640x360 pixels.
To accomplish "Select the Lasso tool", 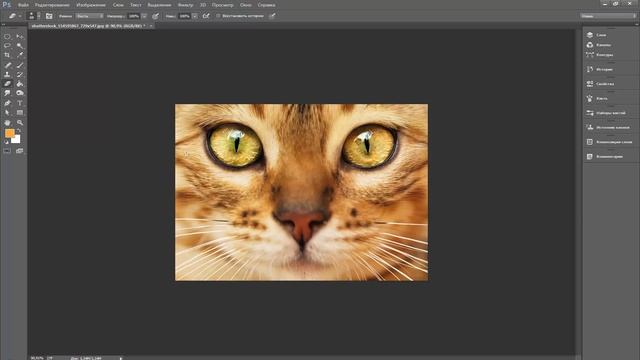I will [7, 46].
